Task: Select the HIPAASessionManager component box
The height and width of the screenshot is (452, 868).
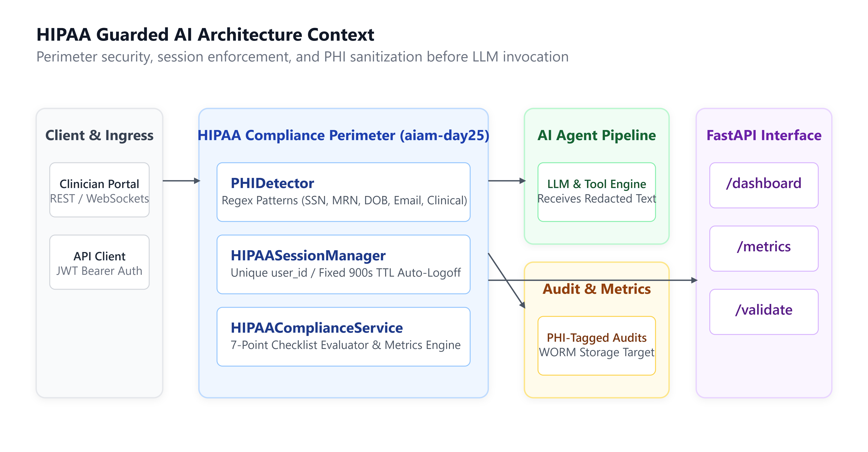Action: (343, 264)
